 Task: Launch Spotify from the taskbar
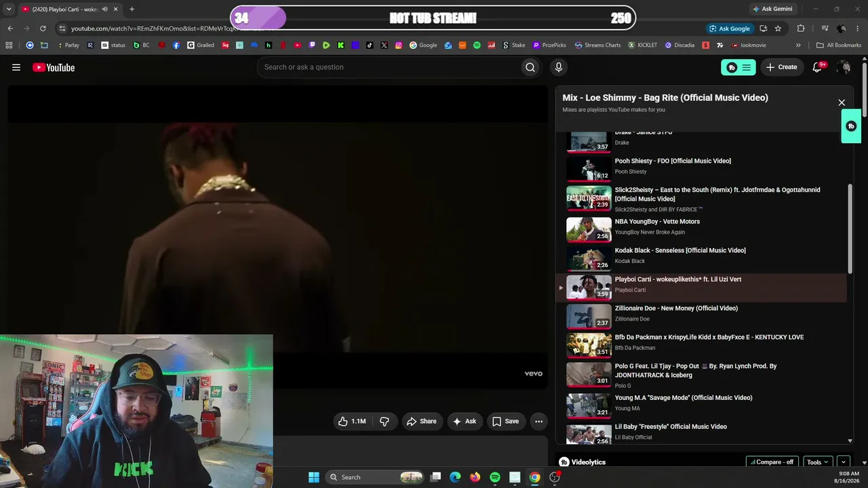[495, 477]
